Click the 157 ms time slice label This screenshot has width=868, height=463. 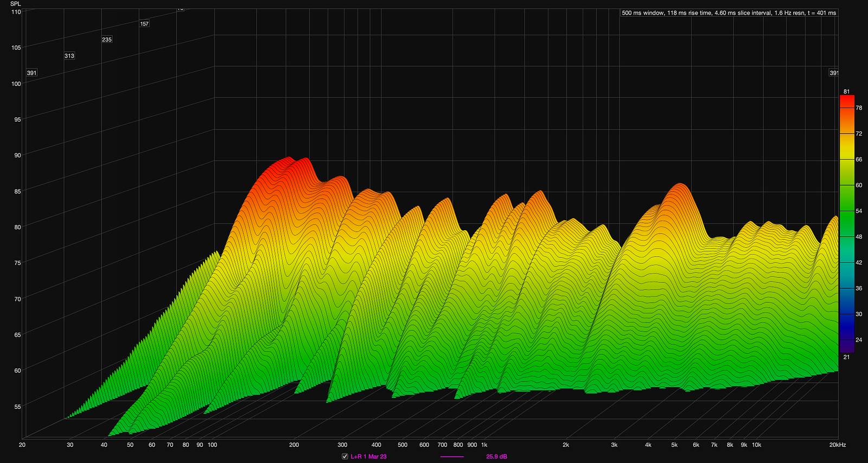(144, 24)
